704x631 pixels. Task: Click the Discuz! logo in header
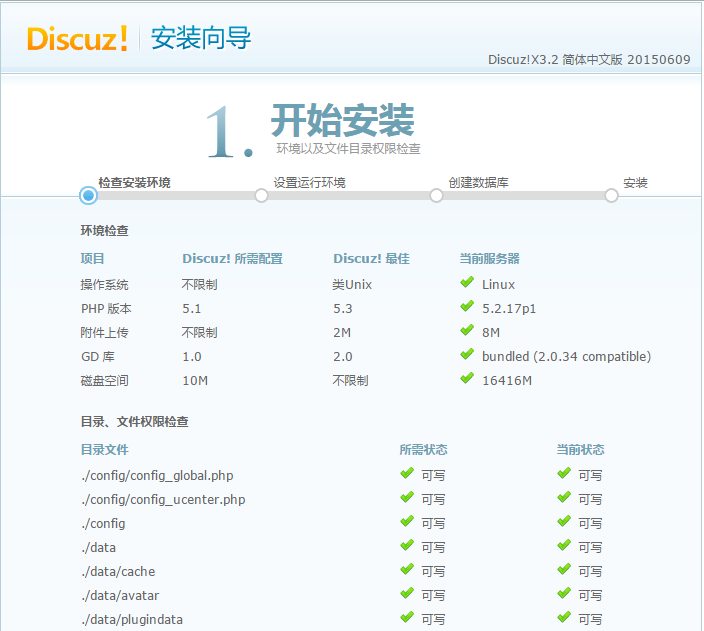(x=77, y=38)
